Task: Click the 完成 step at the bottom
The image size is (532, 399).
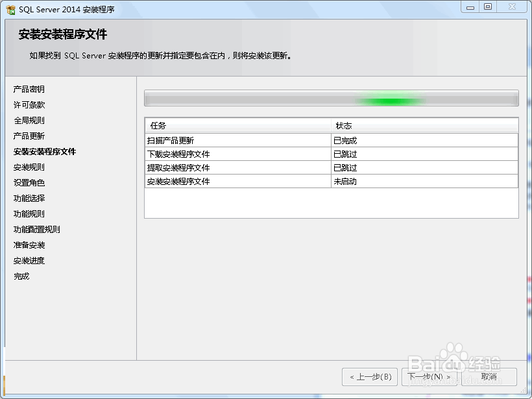Action: (21, 276)
